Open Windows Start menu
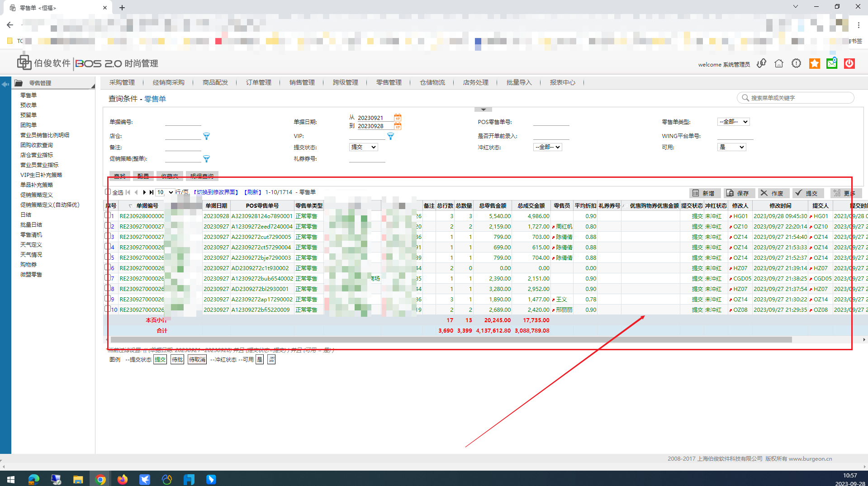Image resolution: width=868 pixels, height=486 pixels. click(x=11, y=479)
